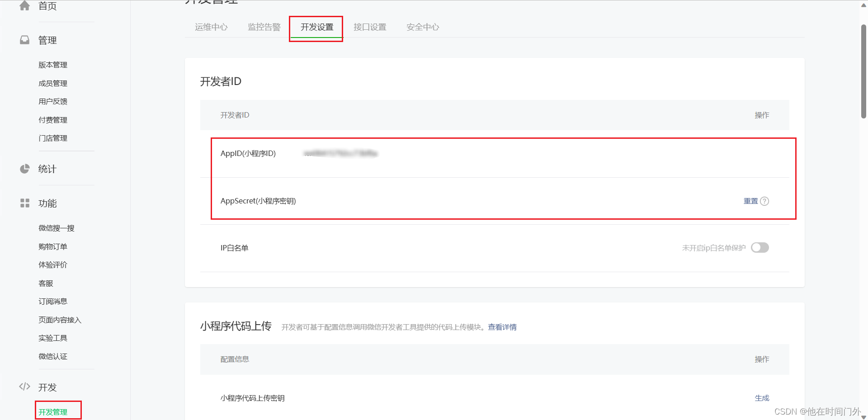Click the 统计 sidebar heading
Image resolution: width=868 pixels, height=420 pixels.
tap(47, 169)
